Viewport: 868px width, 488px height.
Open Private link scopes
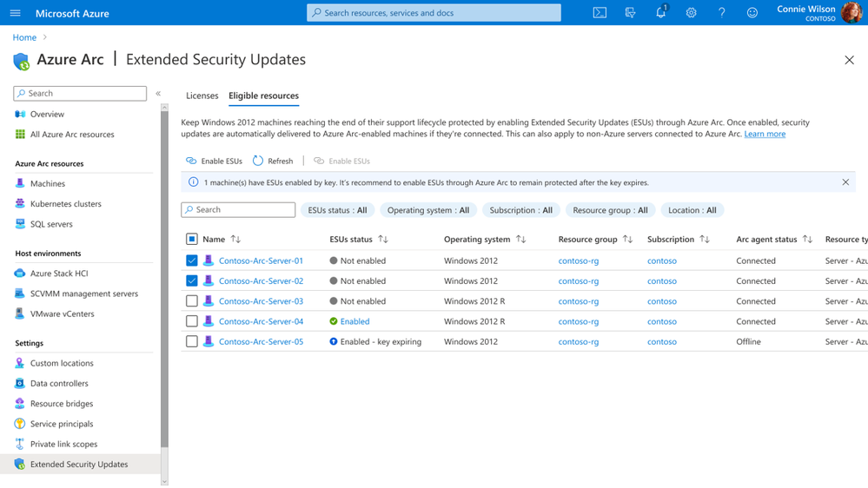click(x=63, y=444)
